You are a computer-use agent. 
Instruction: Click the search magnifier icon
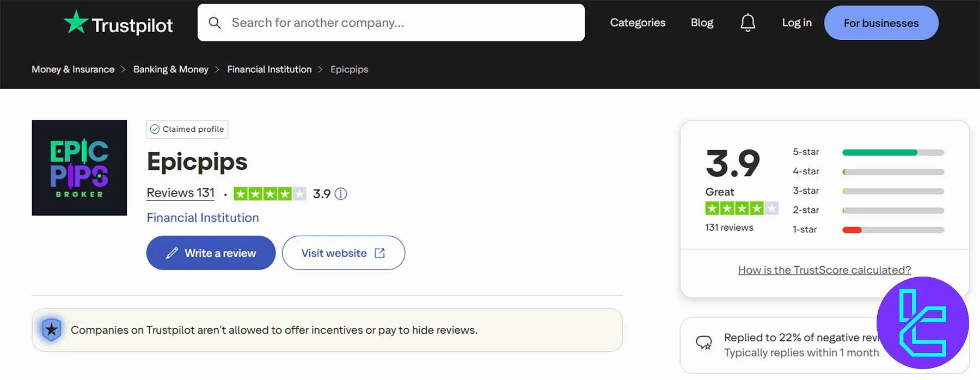[x=215, y=23]
